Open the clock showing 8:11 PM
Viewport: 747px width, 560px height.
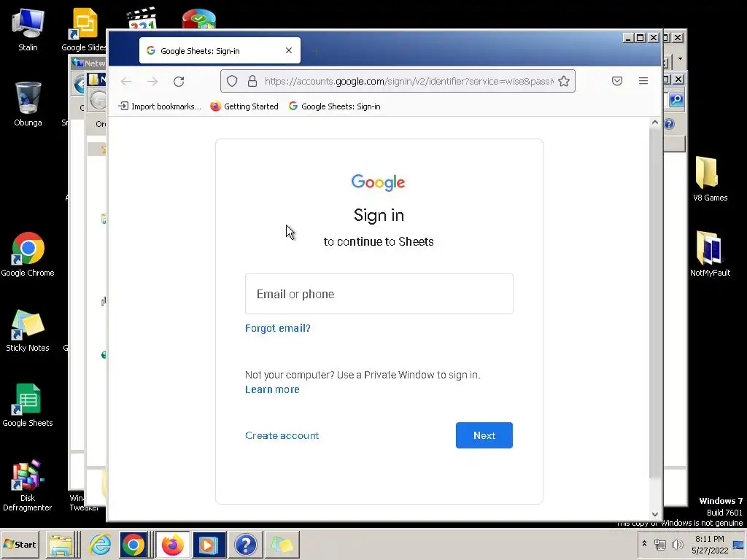click(x=710, y=544)
